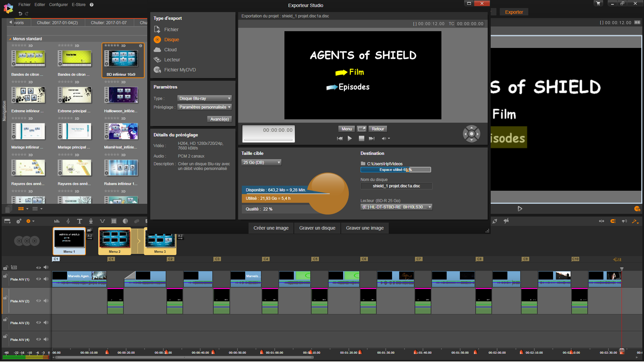The image size is (644, 362).
Task: Mute audio of Piste A/V (1)
Action: click(x=46, y=279)
